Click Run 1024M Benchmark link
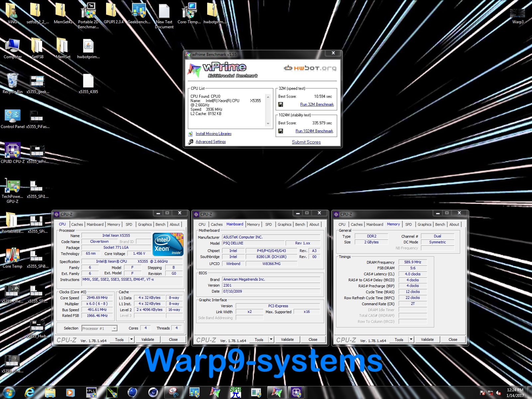532x399 pixels. click(314, 131)
